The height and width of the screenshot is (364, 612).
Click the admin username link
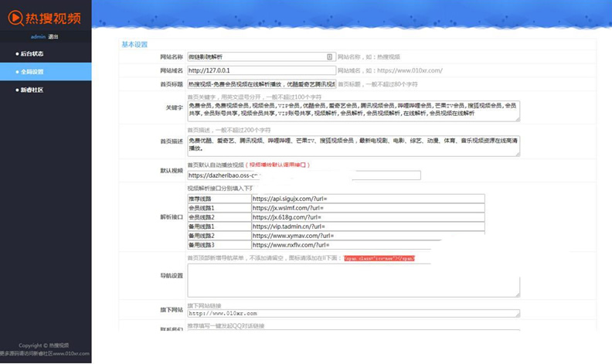[x=38, y=36]
